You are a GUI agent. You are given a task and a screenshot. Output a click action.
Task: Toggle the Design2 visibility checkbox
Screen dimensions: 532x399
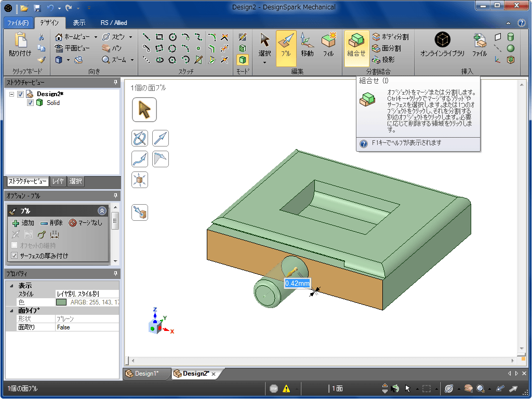pos(20,94)
